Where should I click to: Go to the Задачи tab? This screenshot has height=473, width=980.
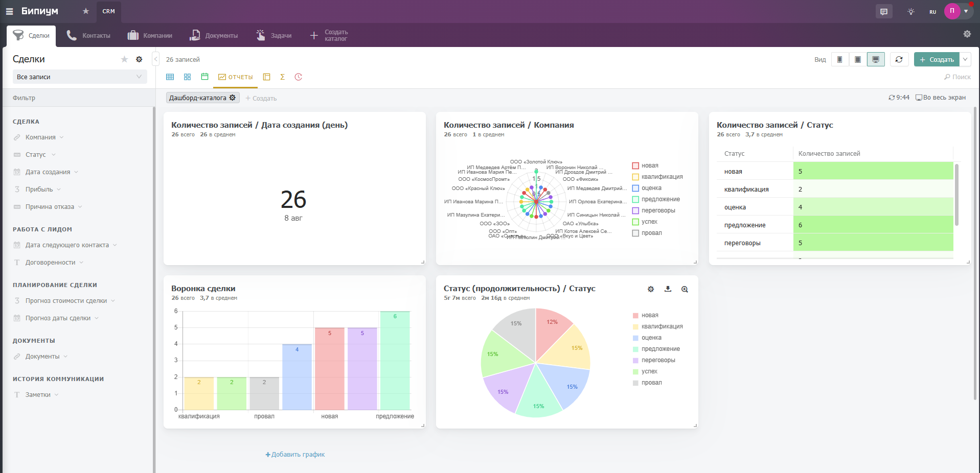click(x=274, y=35)
